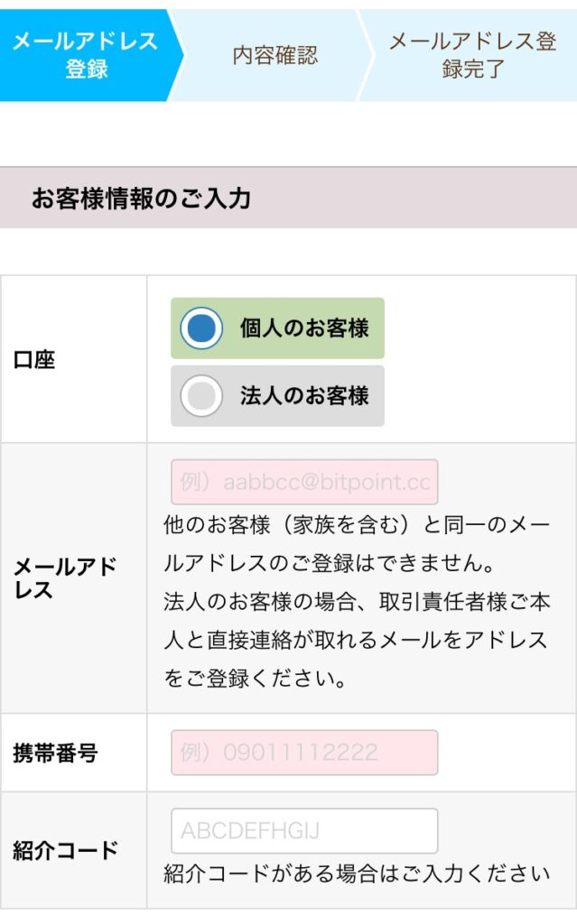The width and height of the screenshot is (577, 924).
Task: Click the 口座 row label
Action: pyautogui.click(x=34, y=360)
